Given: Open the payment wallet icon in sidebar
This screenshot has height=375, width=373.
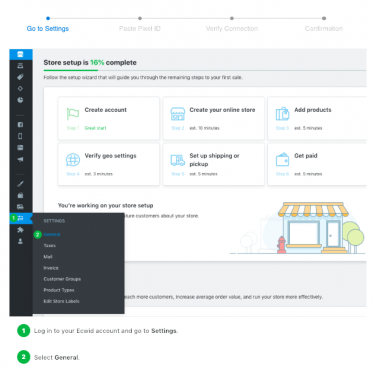Looking at the screenshot, I should (x=20, y=195).
